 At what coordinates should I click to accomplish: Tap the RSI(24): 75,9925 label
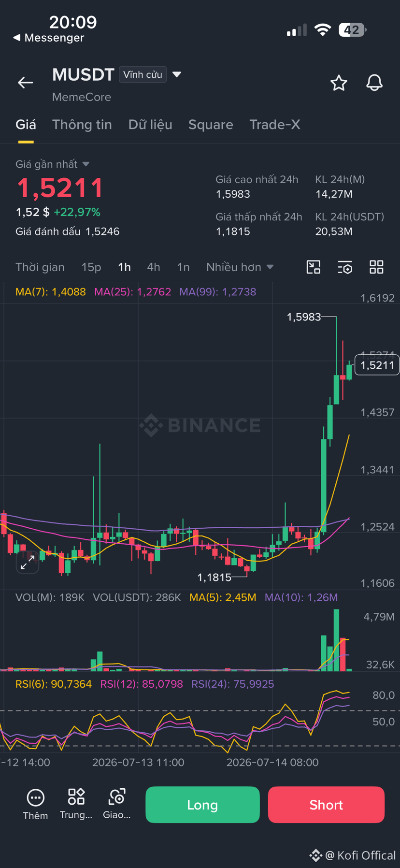233,684
